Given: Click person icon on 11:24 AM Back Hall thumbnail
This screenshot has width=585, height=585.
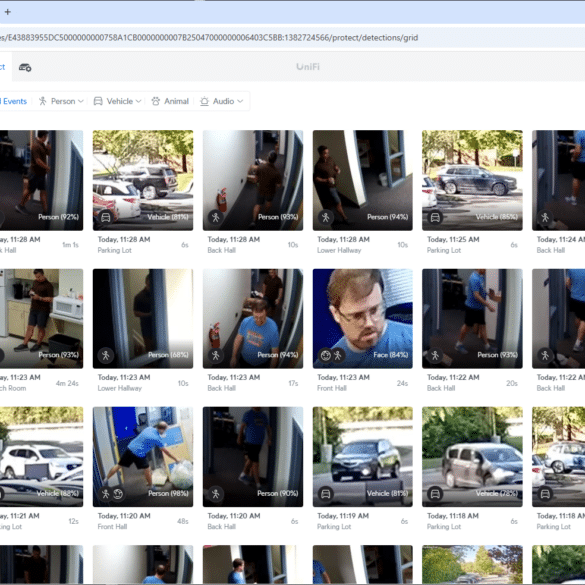Looking at the screenshot, I should click(x=545, y=218).
